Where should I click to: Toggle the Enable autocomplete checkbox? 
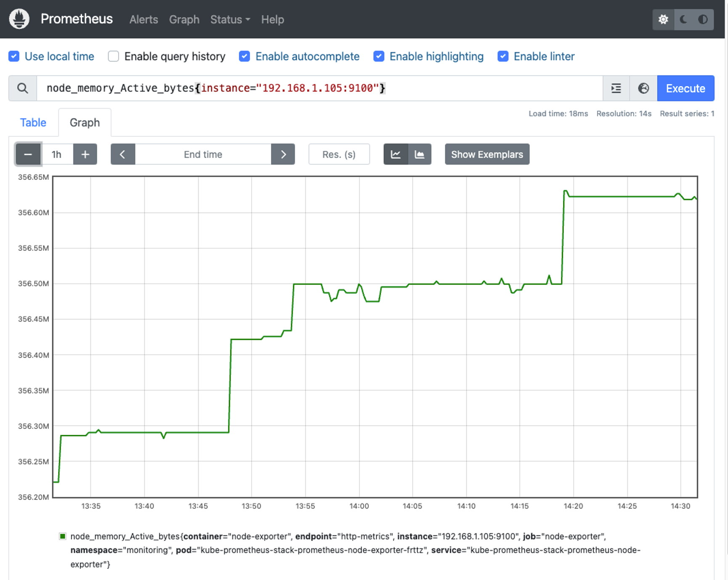point(244,56)
